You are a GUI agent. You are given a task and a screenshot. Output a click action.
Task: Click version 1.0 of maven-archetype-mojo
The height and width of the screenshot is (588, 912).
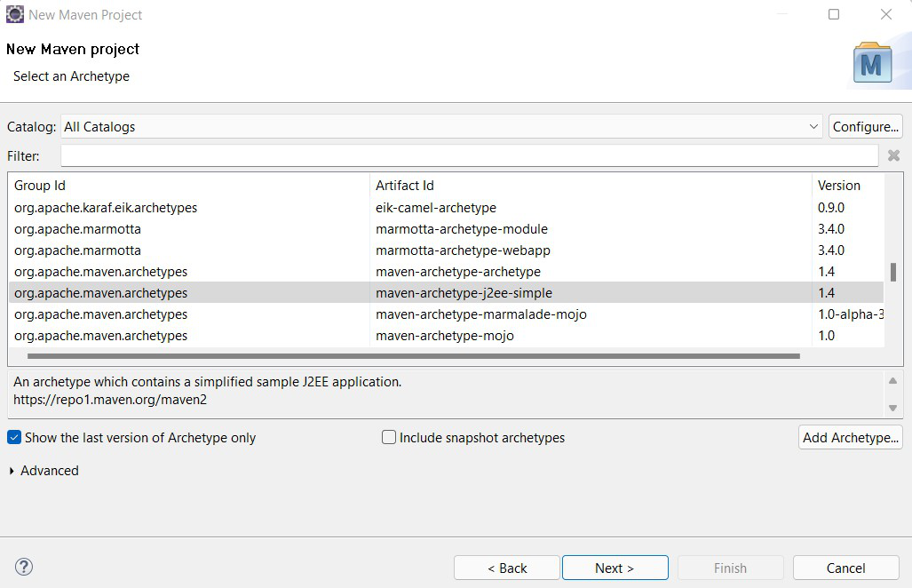(826, 336)
